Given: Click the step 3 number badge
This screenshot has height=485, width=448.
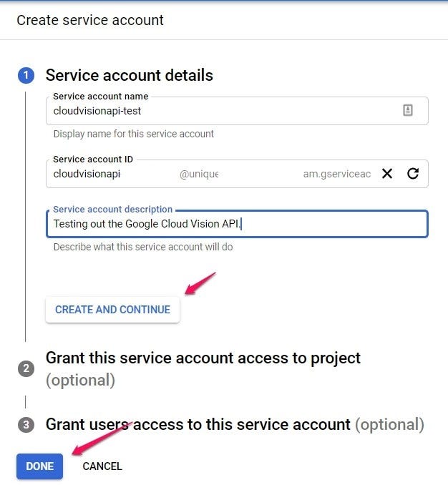Looking at the screenshot, I should pos(26,425).
